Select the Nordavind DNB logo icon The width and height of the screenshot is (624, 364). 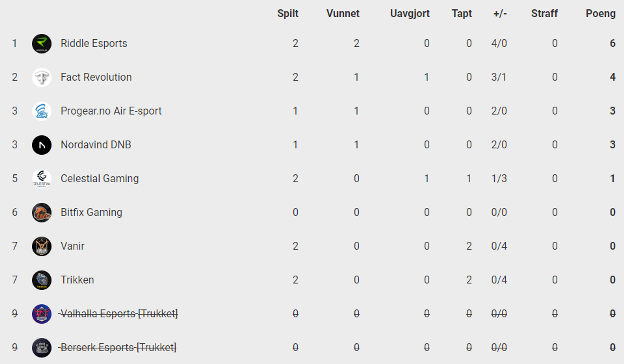click(42, 145)
